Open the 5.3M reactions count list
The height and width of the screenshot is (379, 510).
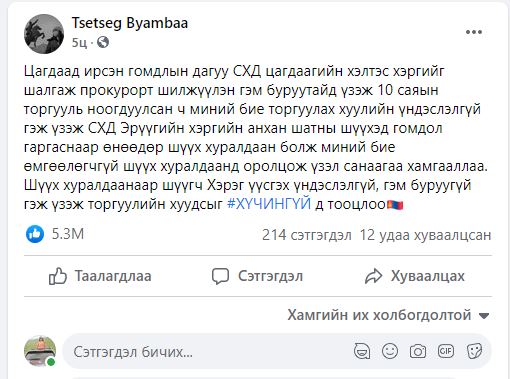pyautogui.click(x=68, y=234)
